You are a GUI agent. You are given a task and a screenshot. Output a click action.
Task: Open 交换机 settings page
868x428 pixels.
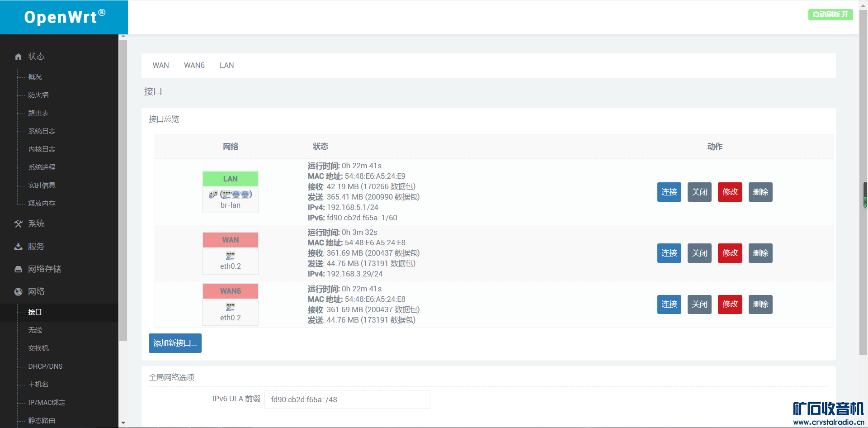(38, 348)
